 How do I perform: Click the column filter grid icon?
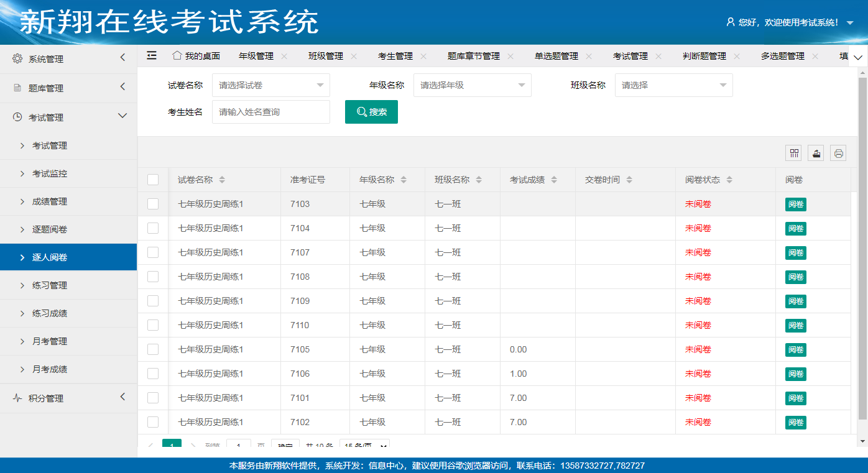794,153
